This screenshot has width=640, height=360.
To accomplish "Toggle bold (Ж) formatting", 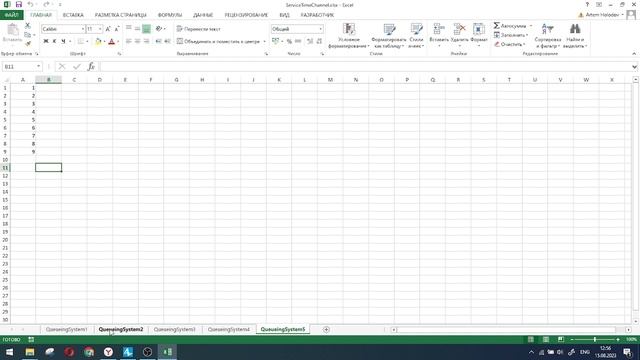I will tap(46, 41).
